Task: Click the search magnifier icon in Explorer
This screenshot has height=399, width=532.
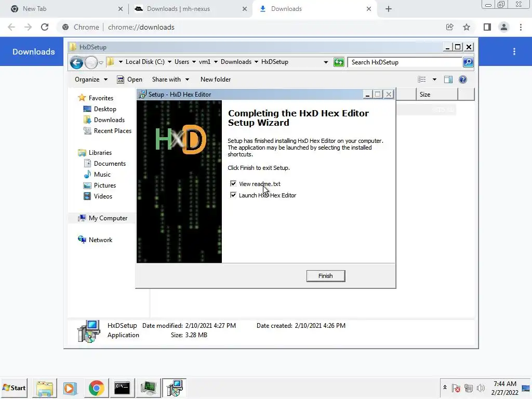Action: [468, 62]
